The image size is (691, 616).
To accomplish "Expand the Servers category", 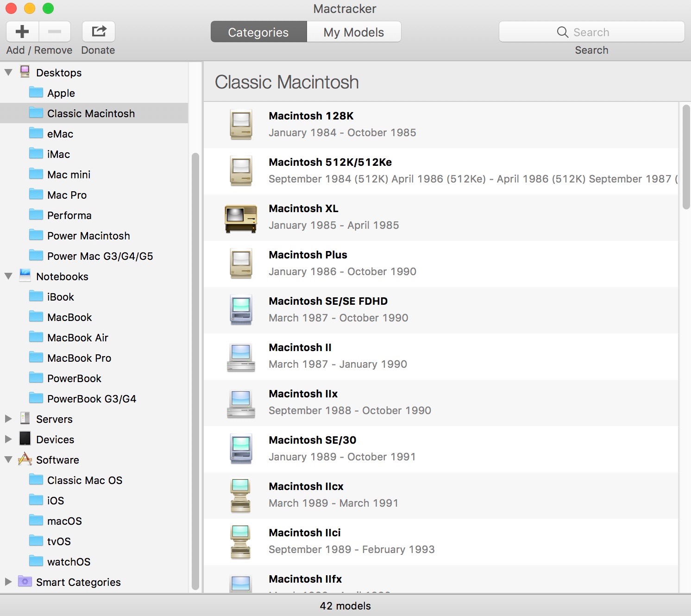I will (8, 419).
